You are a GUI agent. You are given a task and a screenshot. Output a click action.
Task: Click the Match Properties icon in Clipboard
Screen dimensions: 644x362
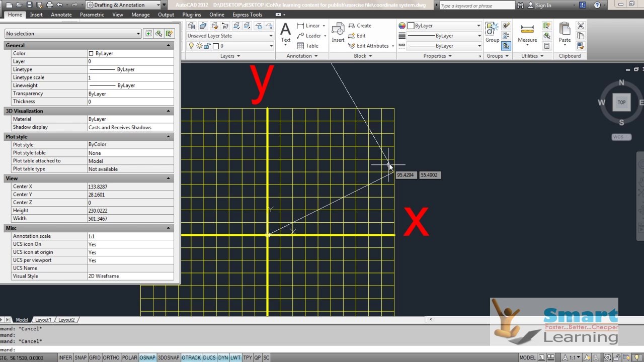pos(581,46)
